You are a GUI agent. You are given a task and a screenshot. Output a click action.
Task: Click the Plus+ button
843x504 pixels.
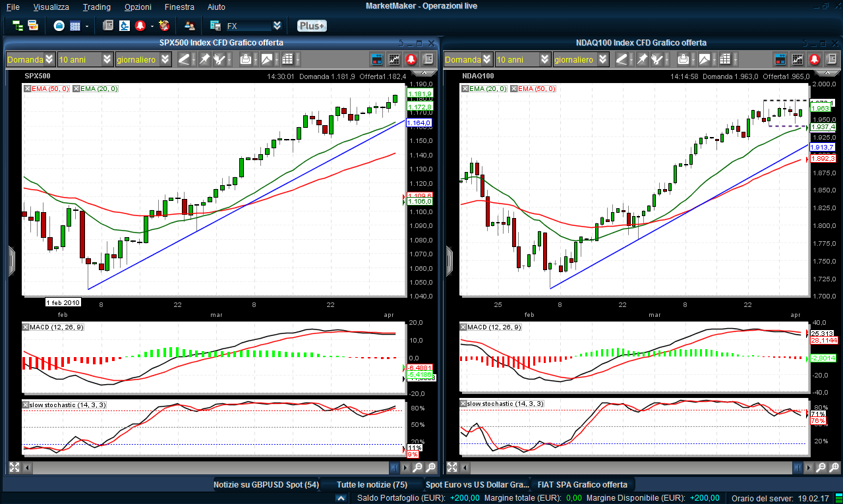pos(311,26)
